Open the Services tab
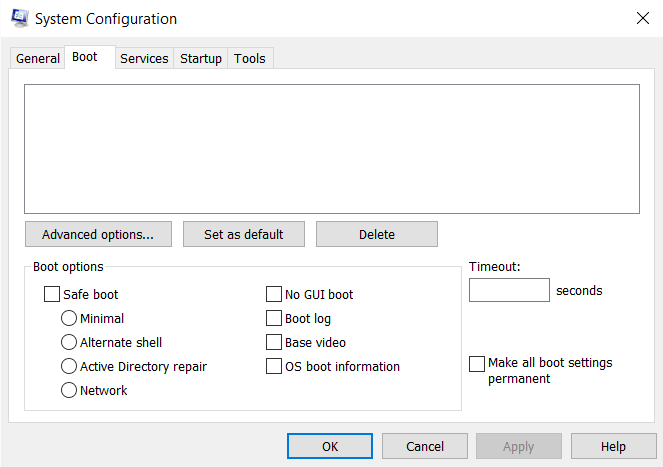Image resolution: width=663 pixels, height=467 pixels. (144, 58)
